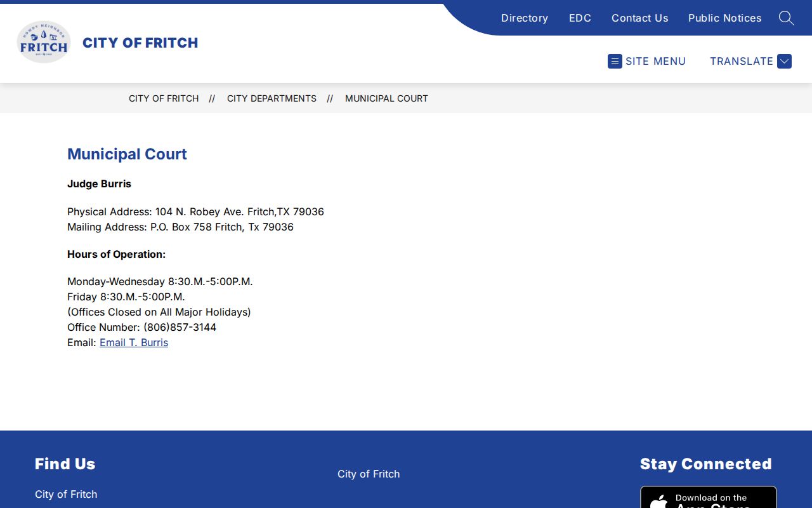
Task: Click the City of Fritch site title
Action: pos(140,43)
